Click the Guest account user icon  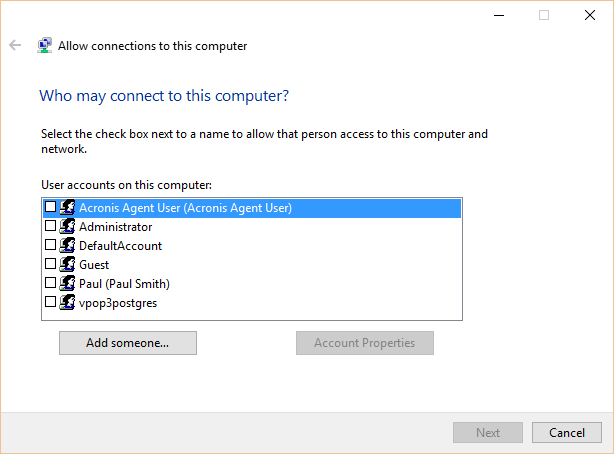pos(67,264)
